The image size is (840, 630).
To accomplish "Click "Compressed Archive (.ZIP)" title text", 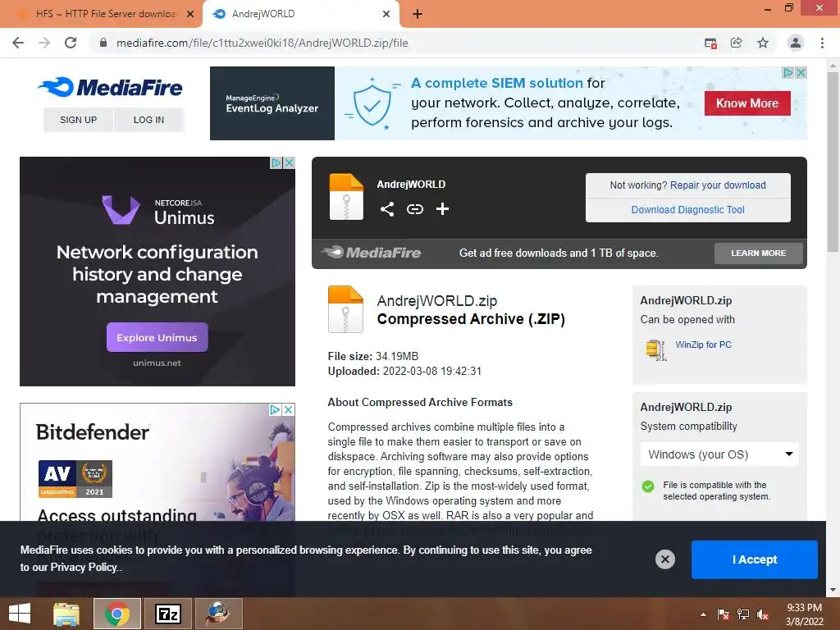I will coord(471,319).
